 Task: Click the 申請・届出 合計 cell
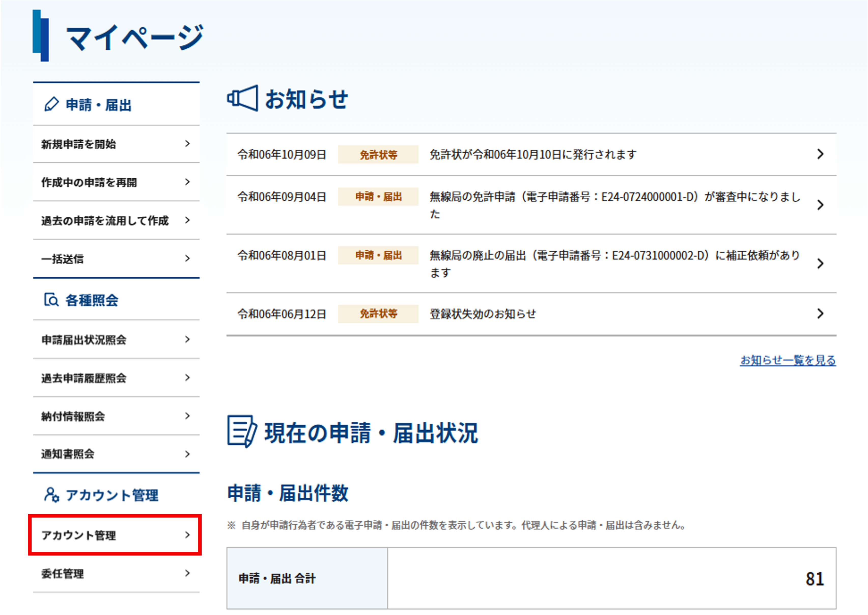[307, 578]
